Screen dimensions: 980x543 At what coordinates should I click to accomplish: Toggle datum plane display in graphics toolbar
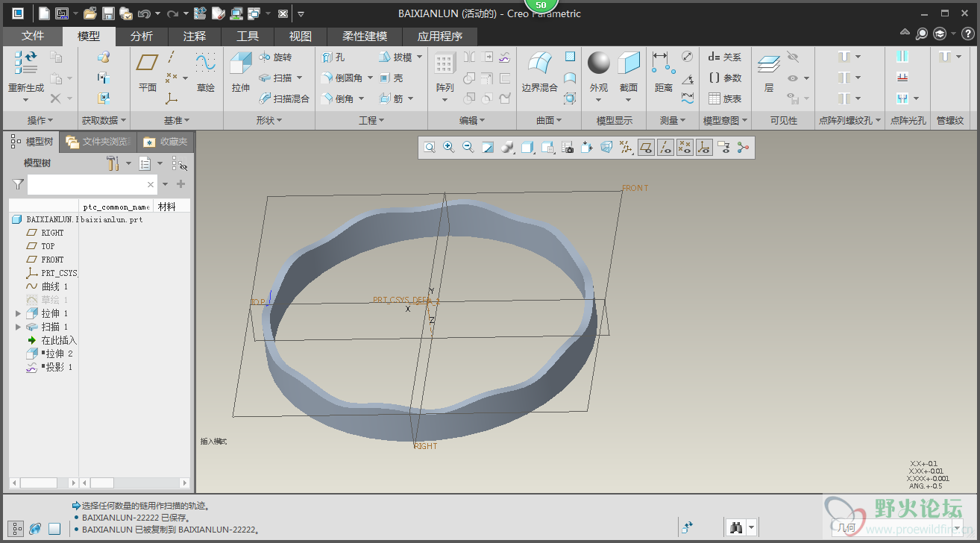pyautogui.click(x=646, y=148)
